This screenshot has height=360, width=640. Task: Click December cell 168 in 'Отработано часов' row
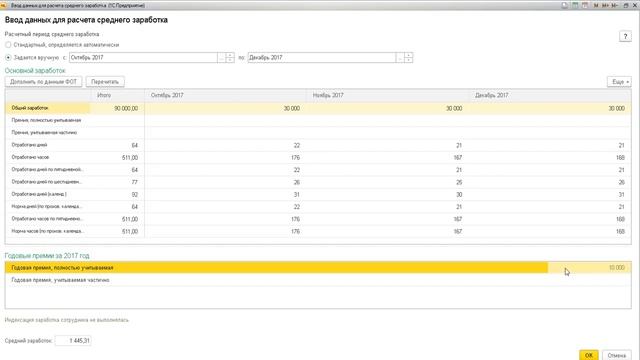550,158
